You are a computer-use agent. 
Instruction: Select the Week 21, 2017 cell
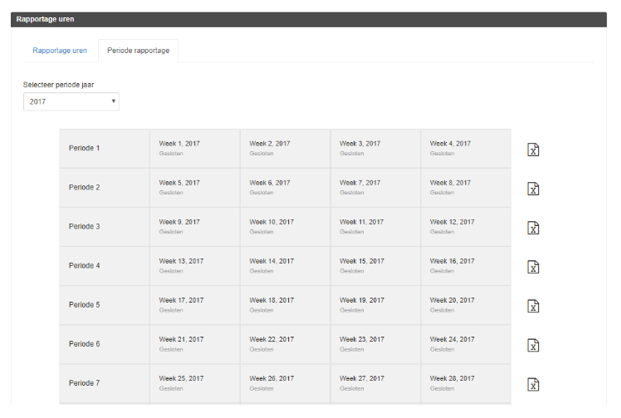point(195,345)
